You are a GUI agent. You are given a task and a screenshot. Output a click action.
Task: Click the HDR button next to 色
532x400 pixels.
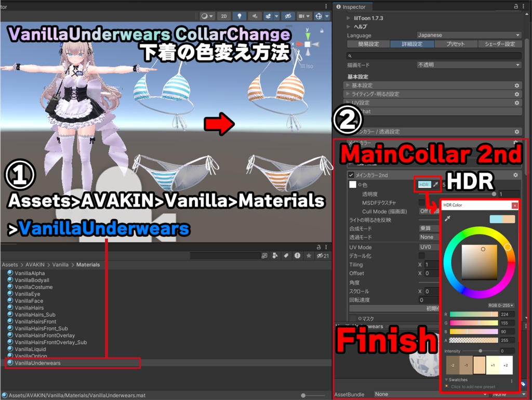pyautogui.click(x=424, y=185)
